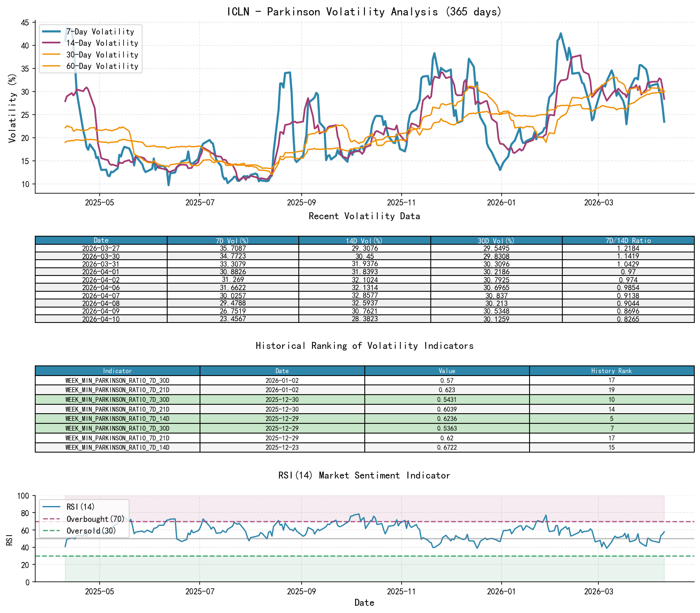Image resolution: width=700 pixels, height=613 pixels.
Task: Click the Historical Ranking of Volatility Indicators heading
Action: click(364, 346)
